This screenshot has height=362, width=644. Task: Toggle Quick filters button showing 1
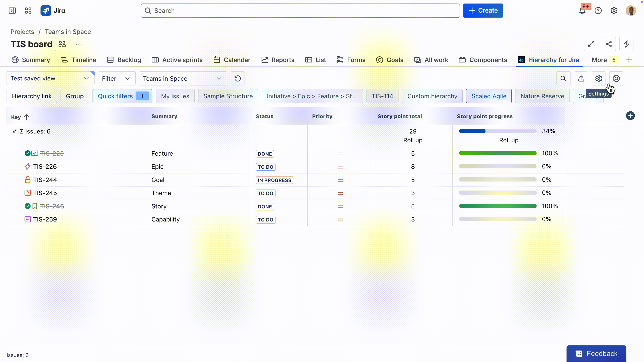pyautogui.click(x=122, y=96)
